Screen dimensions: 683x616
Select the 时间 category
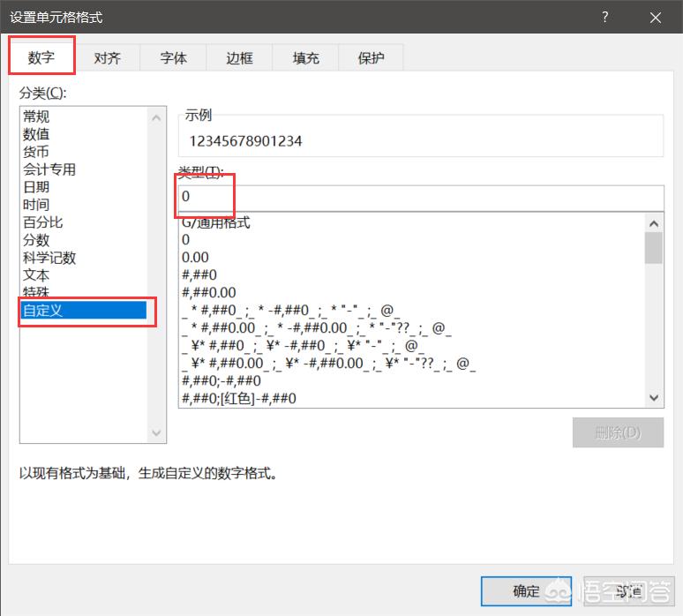pyautogui.click(x=36, y=205)
